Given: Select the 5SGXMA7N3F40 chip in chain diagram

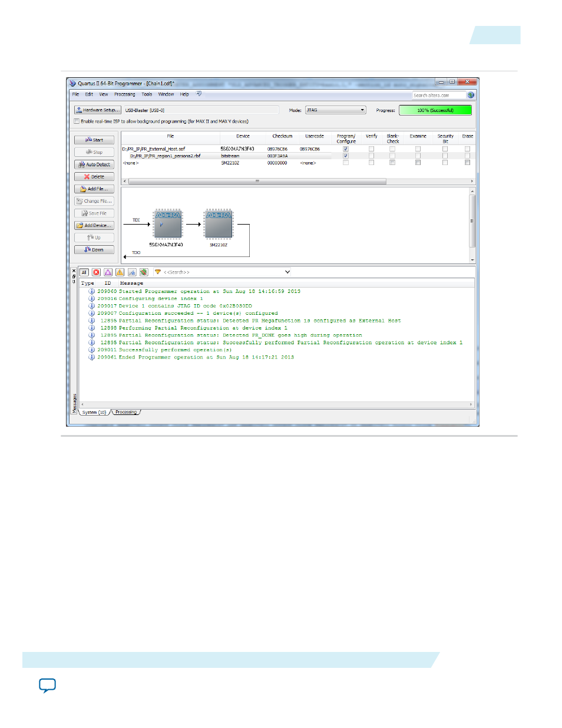Looking at the screenshot, I should pyautogui.click(x=168, y=223).
